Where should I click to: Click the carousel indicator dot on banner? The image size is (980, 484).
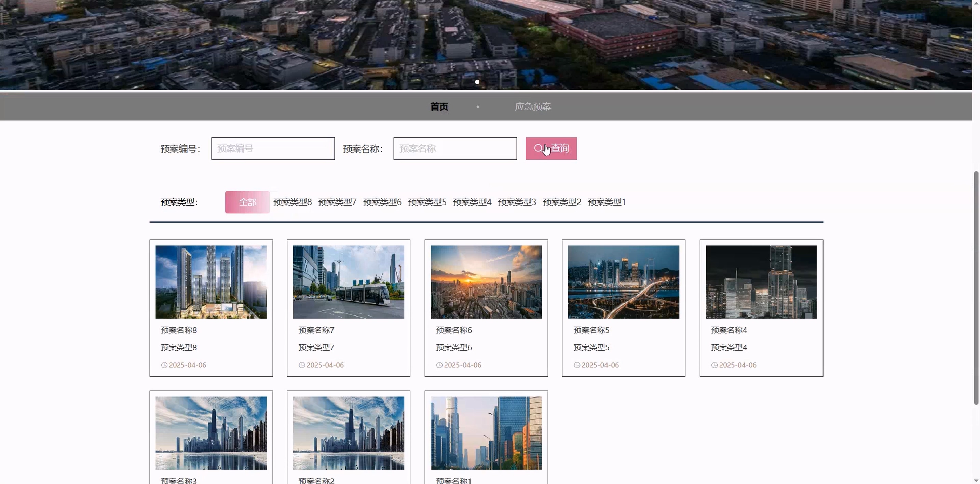point(477,82)
